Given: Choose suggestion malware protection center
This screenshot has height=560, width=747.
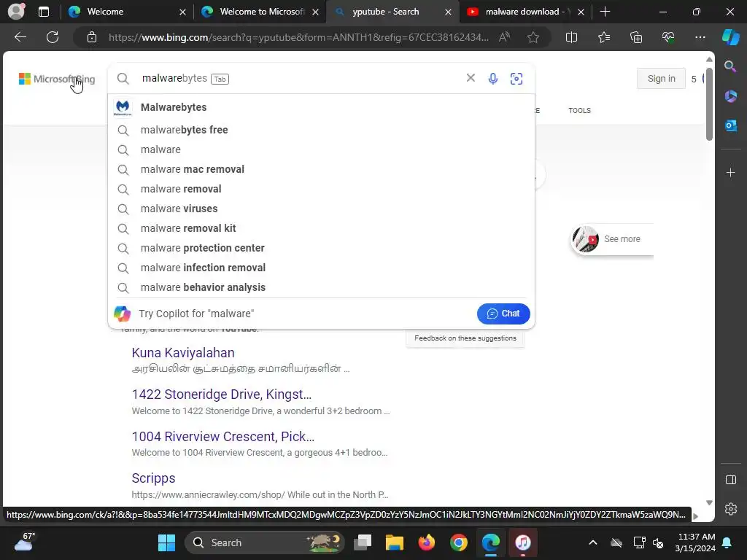Looking at the screenshot, I should tap(322, 248).
